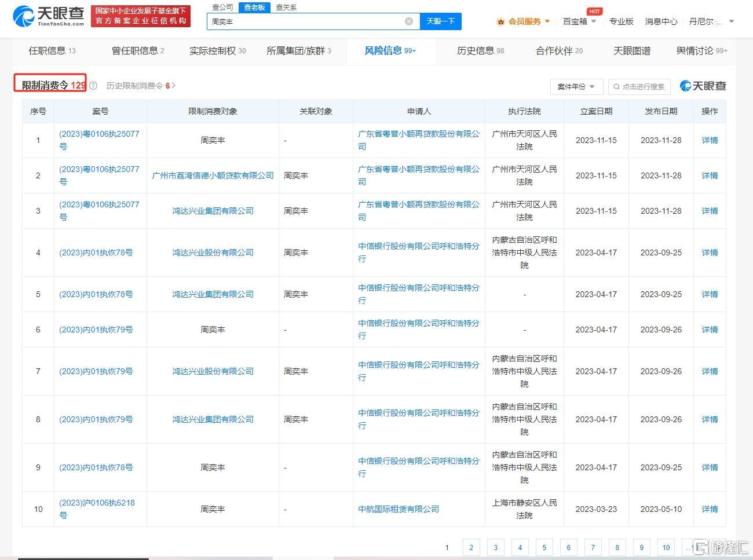The width and height of the screenshot is (753, 560).
Task: Expand the 案件年份 filter dropdown
Action: point(576,86)
